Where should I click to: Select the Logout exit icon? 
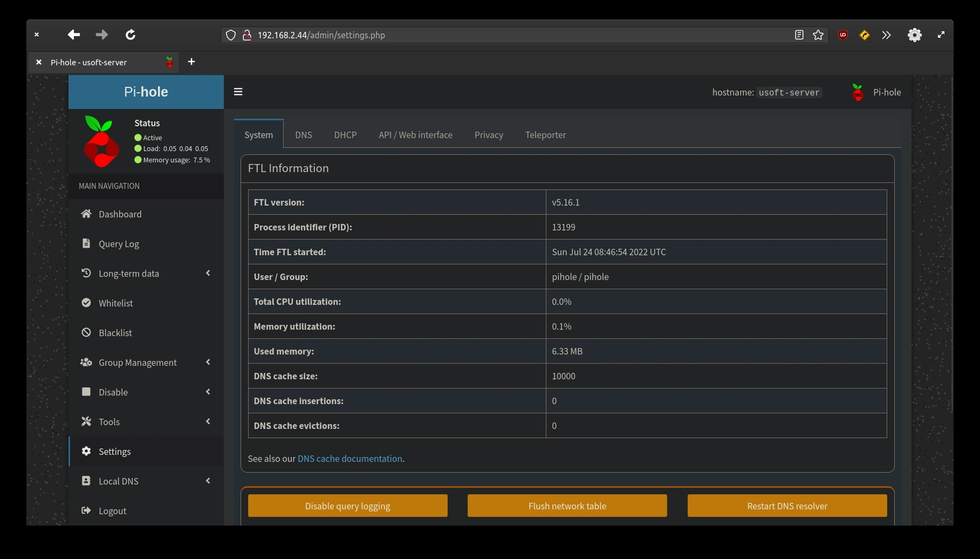click(x=86, y=510)
